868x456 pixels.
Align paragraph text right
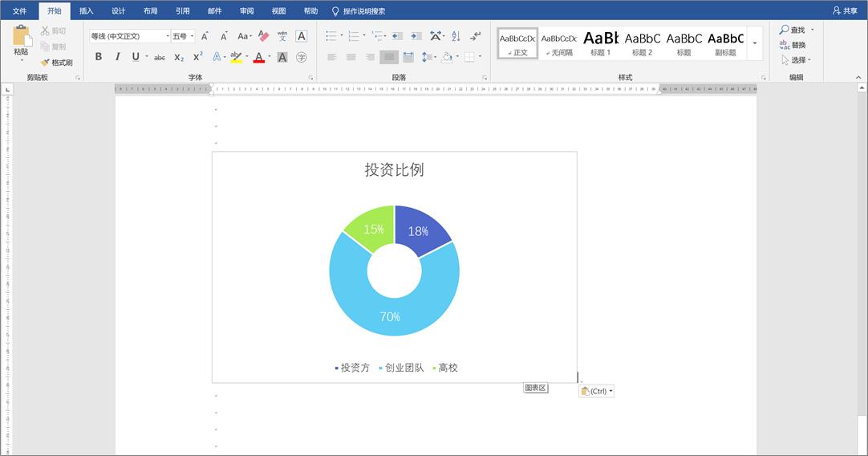click(x=370, y=57)
